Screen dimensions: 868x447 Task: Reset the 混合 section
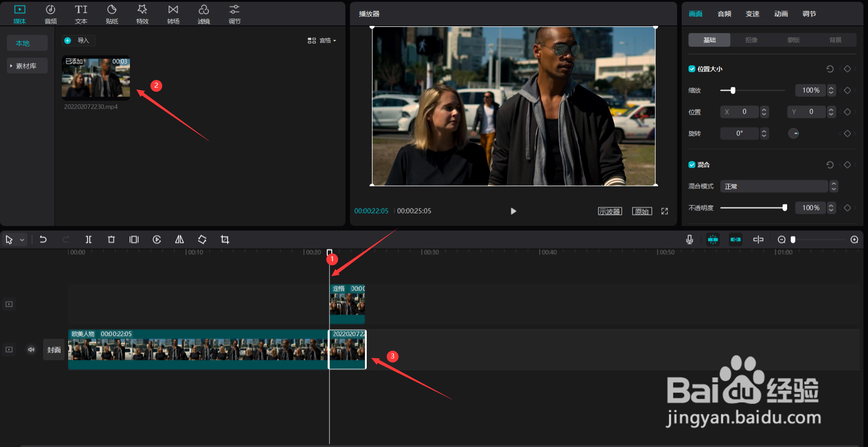click(x=830, y=165)
